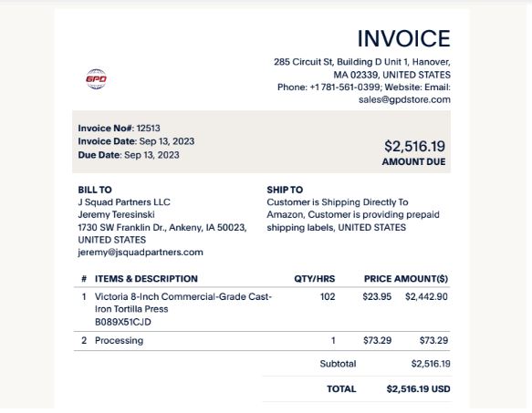Select the INVOICE heading text

coord(403,38)
